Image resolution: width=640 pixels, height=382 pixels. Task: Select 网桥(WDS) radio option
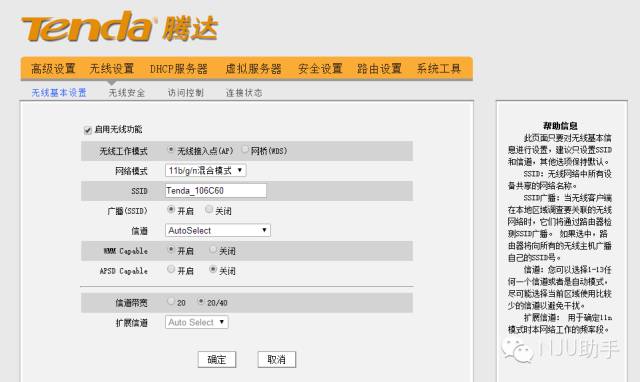pos(245,149)
